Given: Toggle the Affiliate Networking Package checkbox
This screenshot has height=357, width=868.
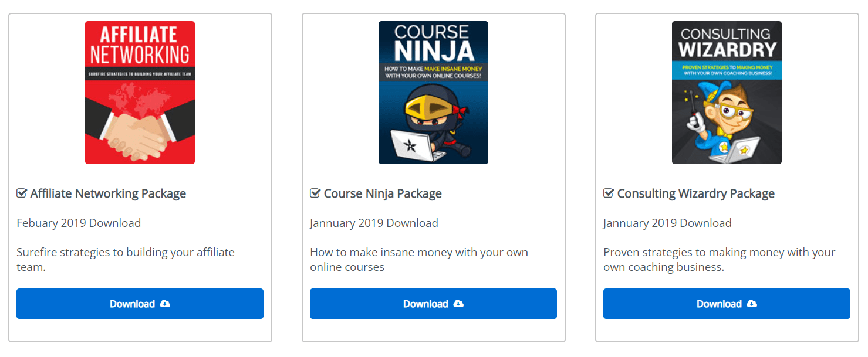Looking at the screenshot, I should coord(22,193).
